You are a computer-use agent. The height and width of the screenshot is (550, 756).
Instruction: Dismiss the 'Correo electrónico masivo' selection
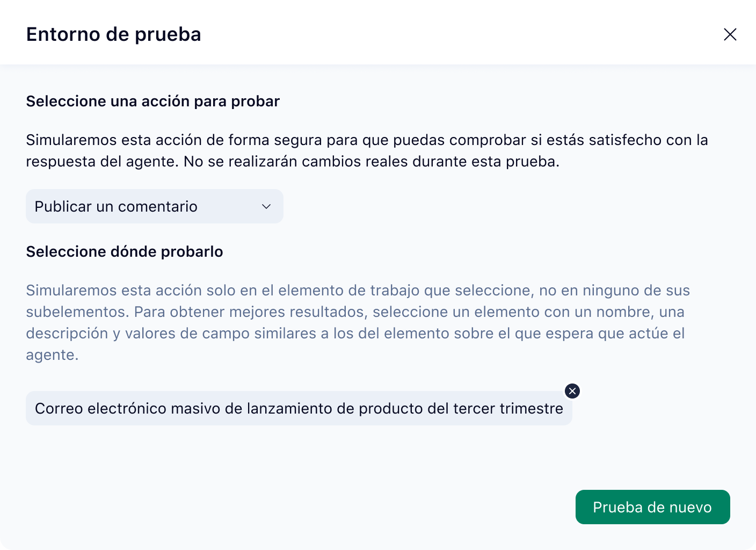click(x=572, y=391)
